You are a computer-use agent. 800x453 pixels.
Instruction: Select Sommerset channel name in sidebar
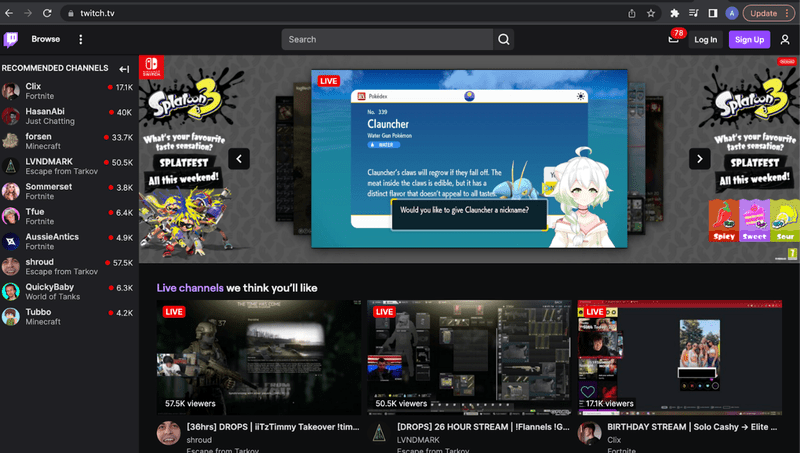pos(48,187)
